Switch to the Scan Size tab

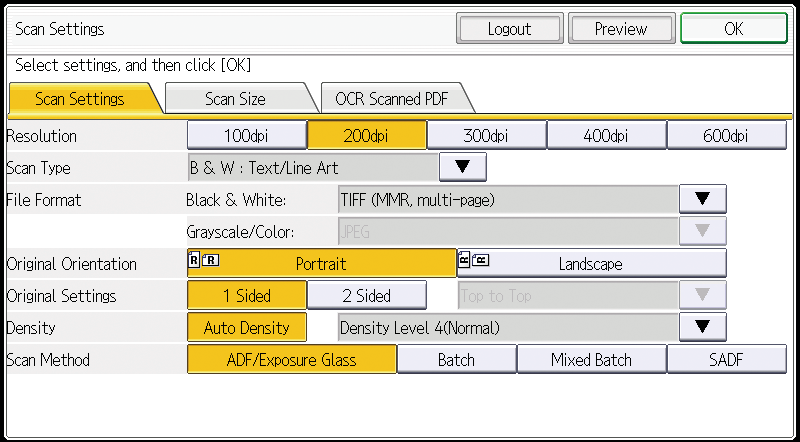click(235, 99)
